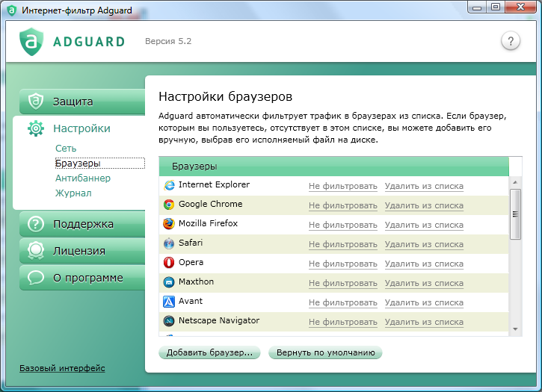Open help with the question mark button
Screen dimensions: 542x392
511,42
